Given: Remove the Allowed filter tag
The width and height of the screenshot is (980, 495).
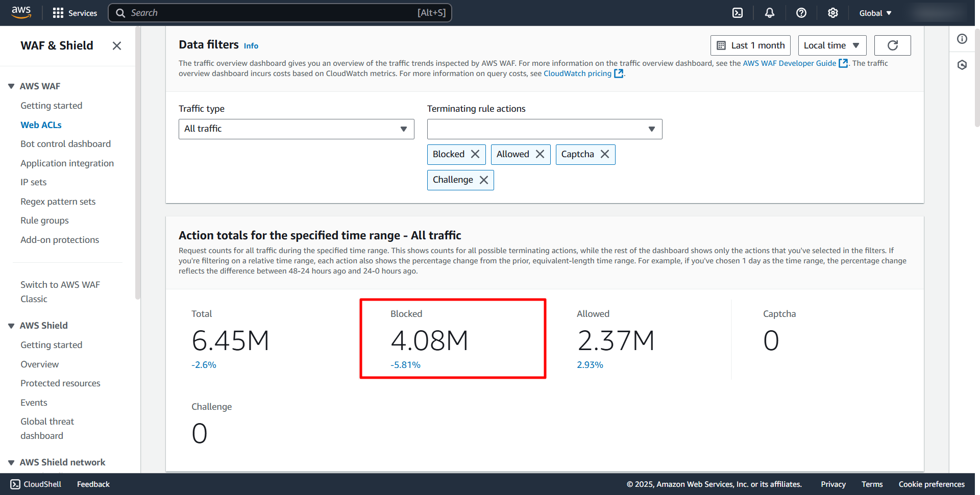Looking at the screenshot, I should point(540,154).
